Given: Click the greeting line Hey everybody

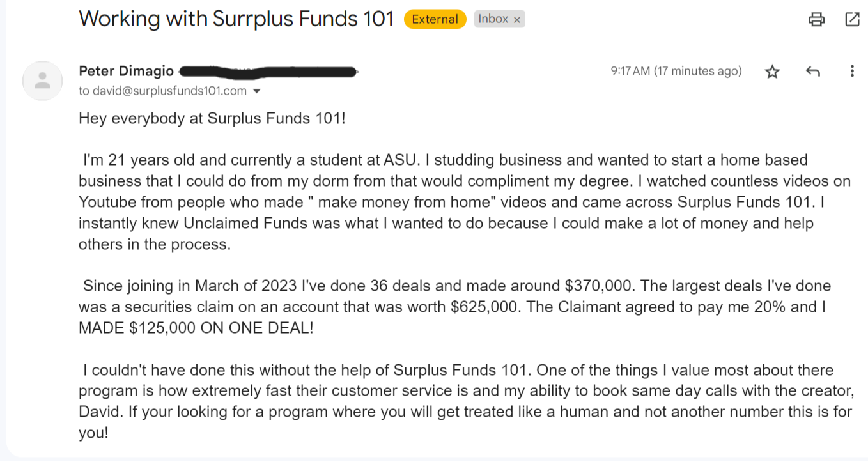Looking at the screenshot, I should pos(212,118).
